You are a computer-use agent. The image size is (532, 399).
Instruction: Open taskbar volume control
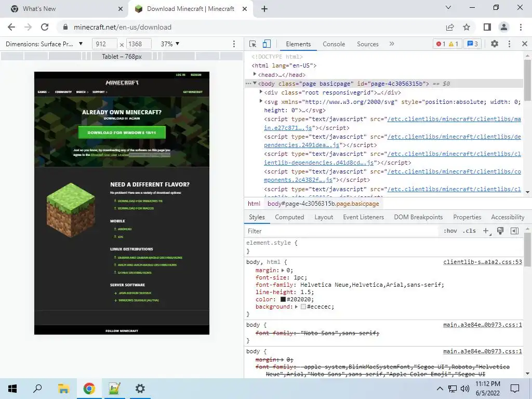coord(465,389)
